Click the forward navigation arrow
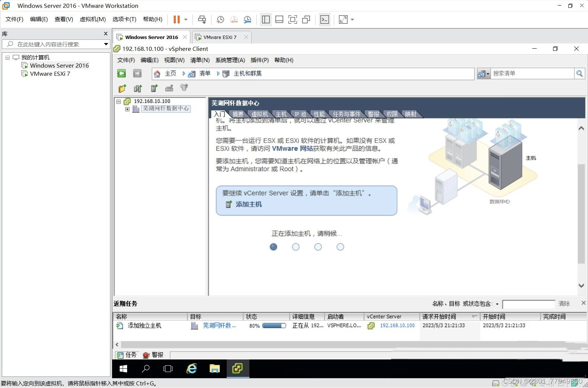Image resolution: width=588 pixels, height=388 pixels. pos(137,74)
